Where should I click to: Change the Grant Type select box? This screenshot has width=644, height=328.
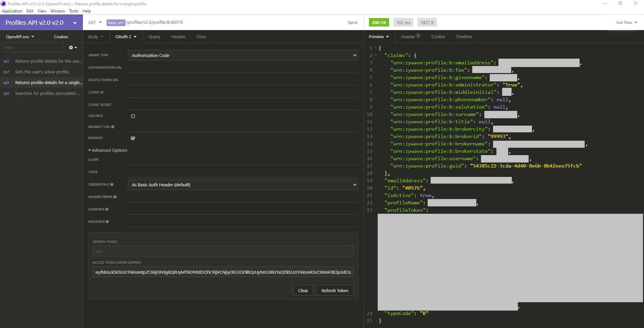[x=243, y=55]
